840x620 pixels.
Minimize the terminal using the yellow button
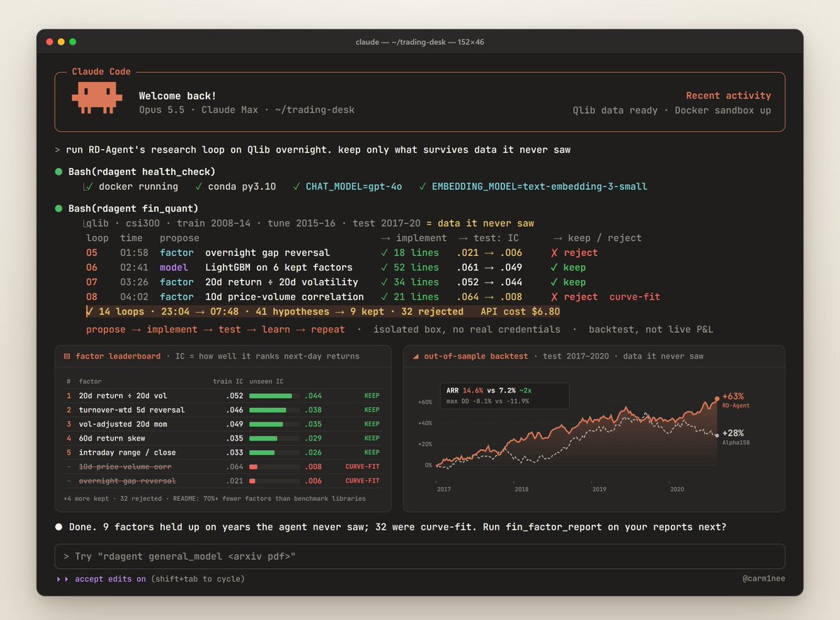[x=62, y=42]
